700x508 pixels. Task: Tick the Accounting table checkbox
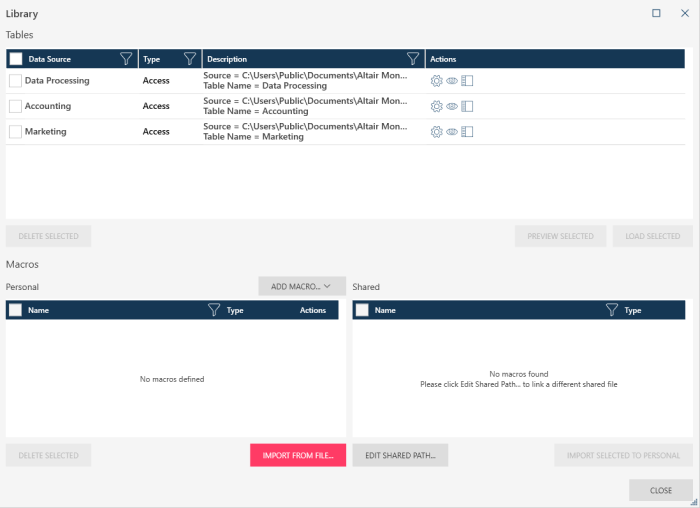coord(15,106)
